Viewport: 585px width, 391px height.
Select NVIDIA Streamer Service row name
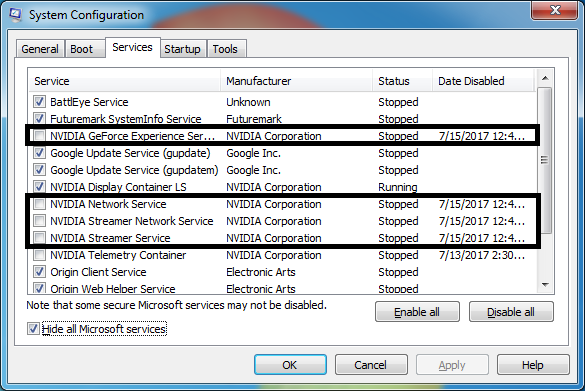click(110, 238)
